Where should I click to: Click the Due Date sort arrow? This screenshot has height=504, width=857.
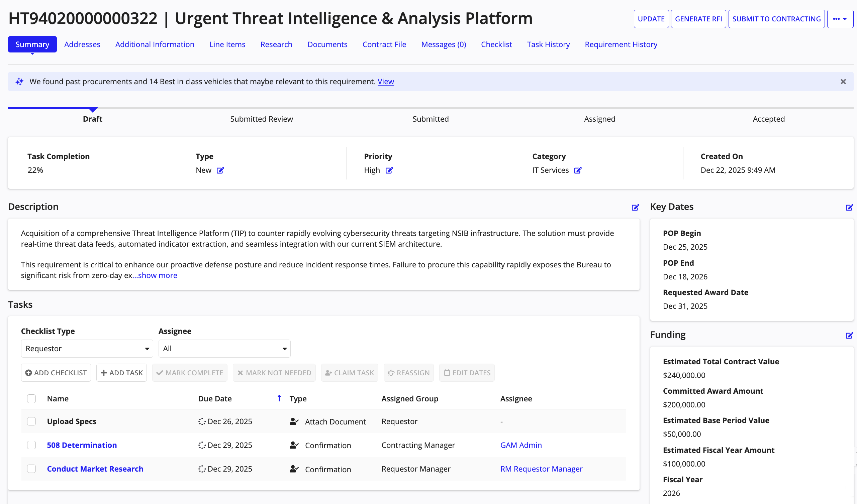coord(279,398)
